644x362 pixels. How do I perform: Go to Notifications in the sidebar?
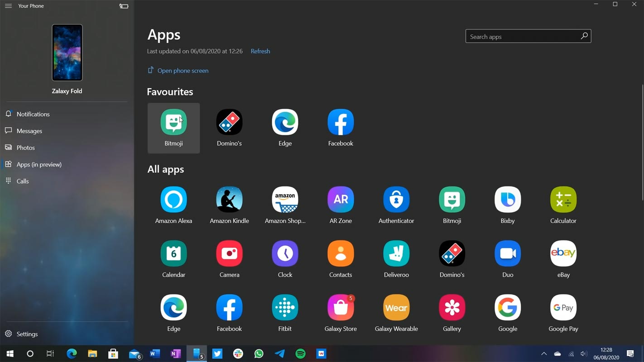click(67, 114)
